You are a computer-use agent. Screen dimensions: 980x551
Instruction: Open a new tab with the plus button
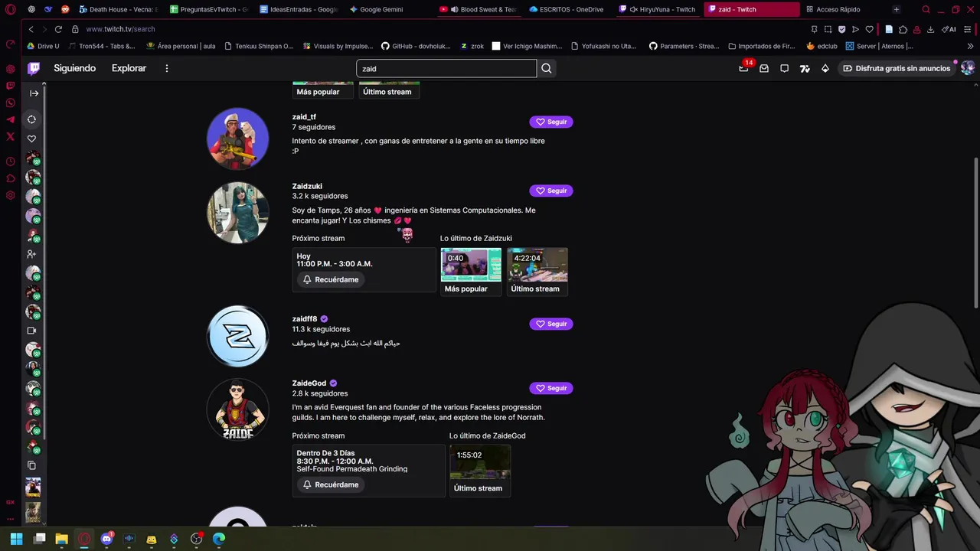click(x=896, y=9)
